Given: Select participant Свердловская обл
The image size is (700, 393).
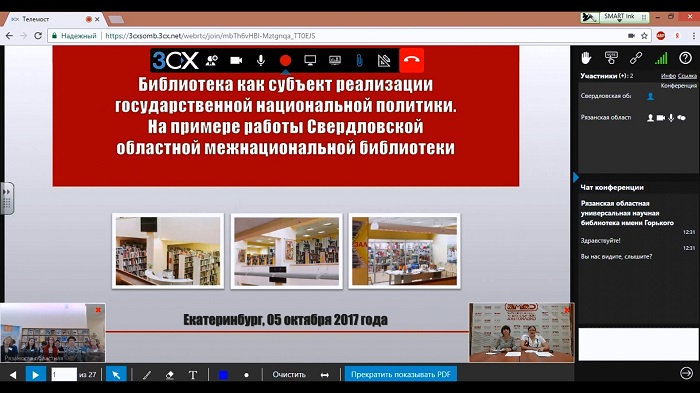Looking at the screenshot, I should [606, 96].
